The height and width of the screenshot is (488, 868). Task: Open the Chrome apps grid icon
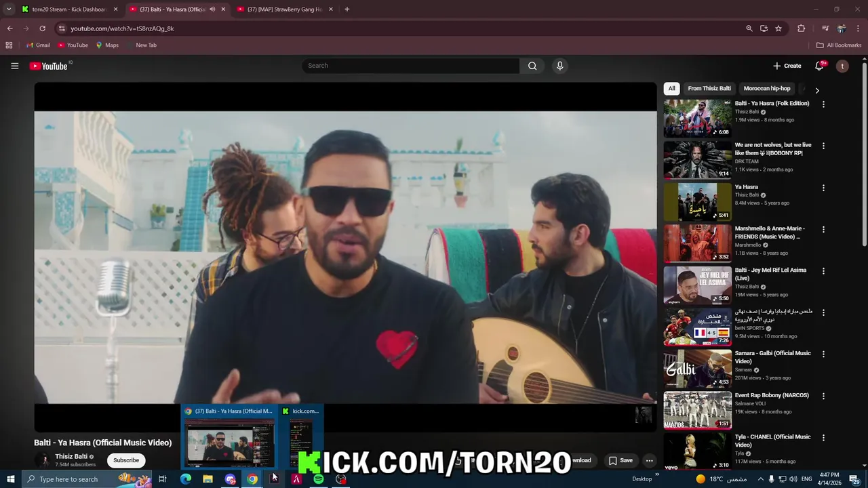coord(9,45)
